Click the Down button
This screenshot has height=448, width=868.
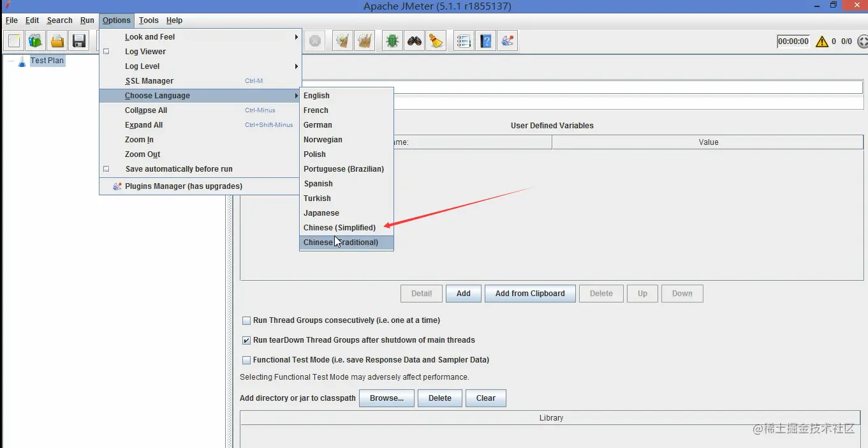(x=682, y=294)
